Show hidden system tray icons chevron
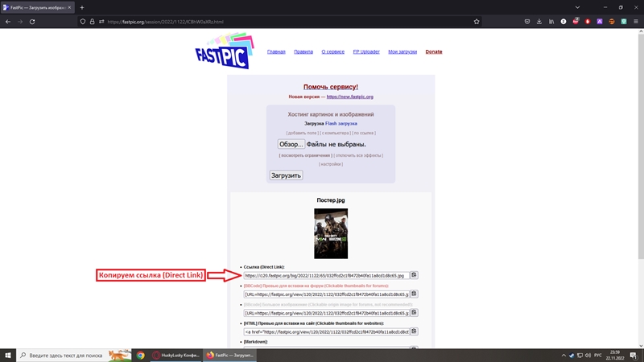This screenshot has height=362, width=644. (x=563, y=355)
